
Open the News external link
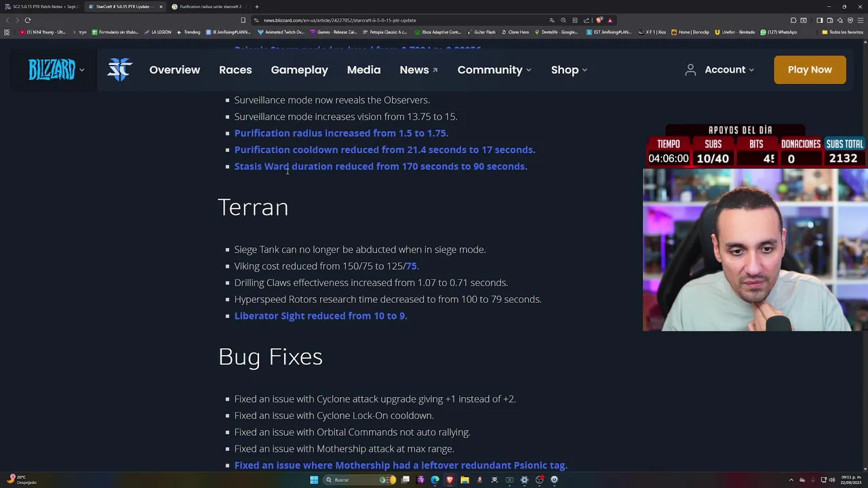point(418,70)
